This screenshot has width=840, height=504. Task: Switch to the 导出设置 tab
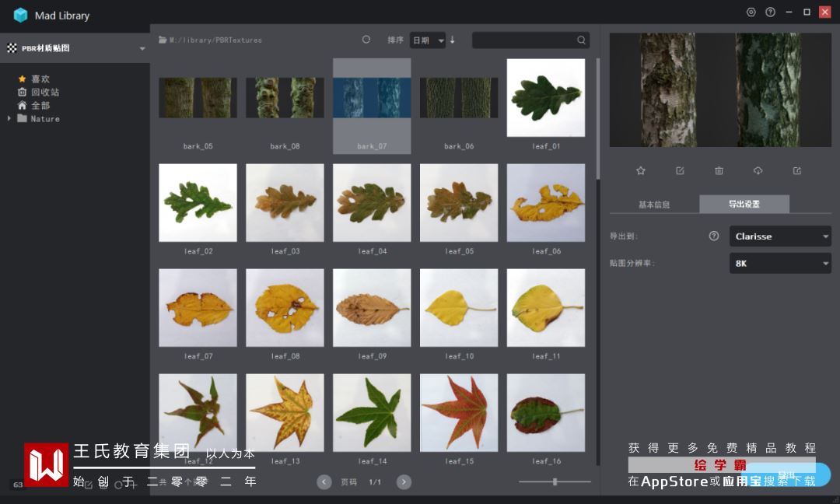[744, 204]
